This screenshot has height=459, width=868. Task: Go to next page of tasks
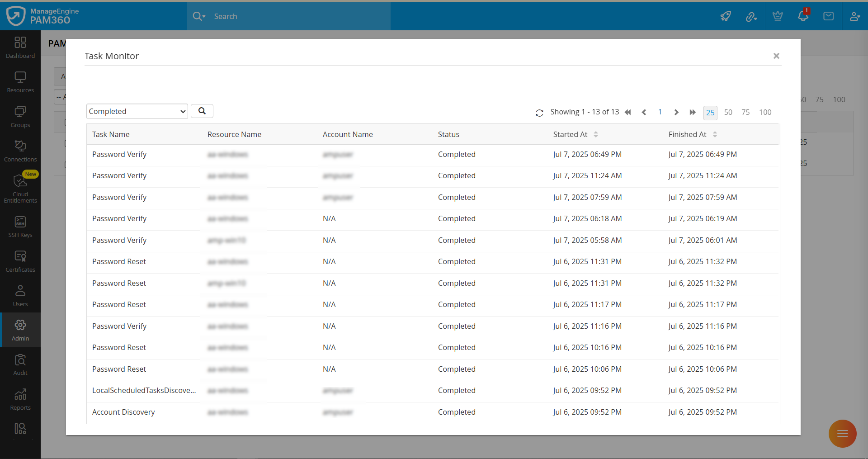(x=676, y=112)
